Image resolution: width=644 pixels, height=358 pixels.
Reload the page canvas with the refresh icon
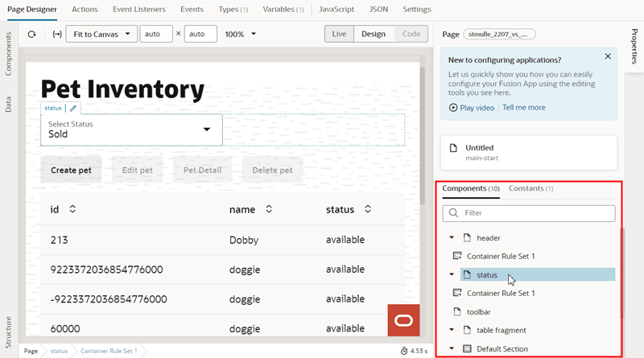tap(31, 34)
